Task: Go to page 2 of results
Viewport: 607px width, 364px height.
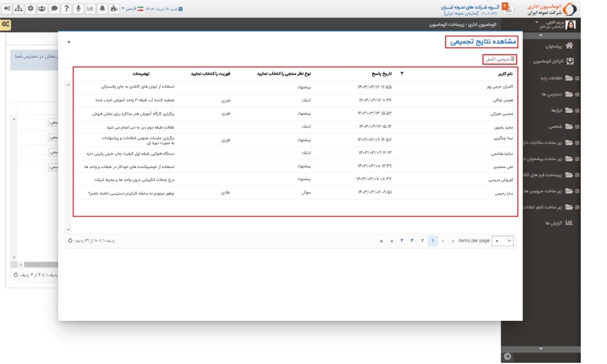Action: point(422,241)
